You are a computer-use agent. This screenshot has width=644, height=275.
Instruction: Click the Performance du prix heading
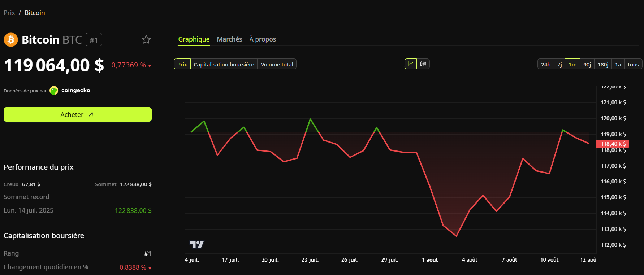coord(39,167)
